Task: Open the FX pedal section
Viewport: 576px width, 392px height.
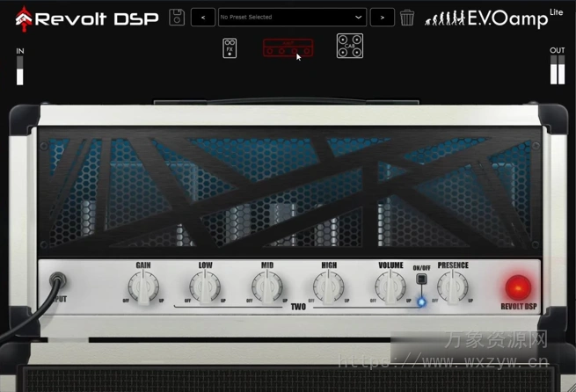Action: 230,48
